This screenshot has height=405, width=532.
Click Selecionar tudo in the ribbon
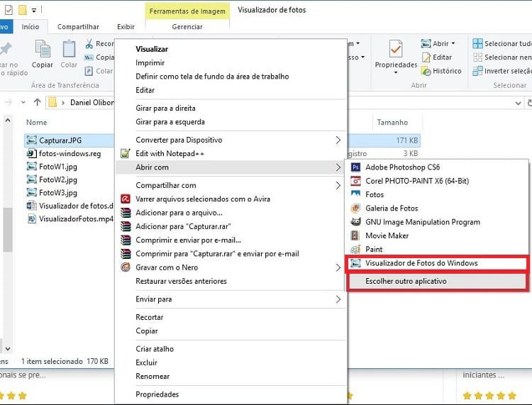(502, 43)
